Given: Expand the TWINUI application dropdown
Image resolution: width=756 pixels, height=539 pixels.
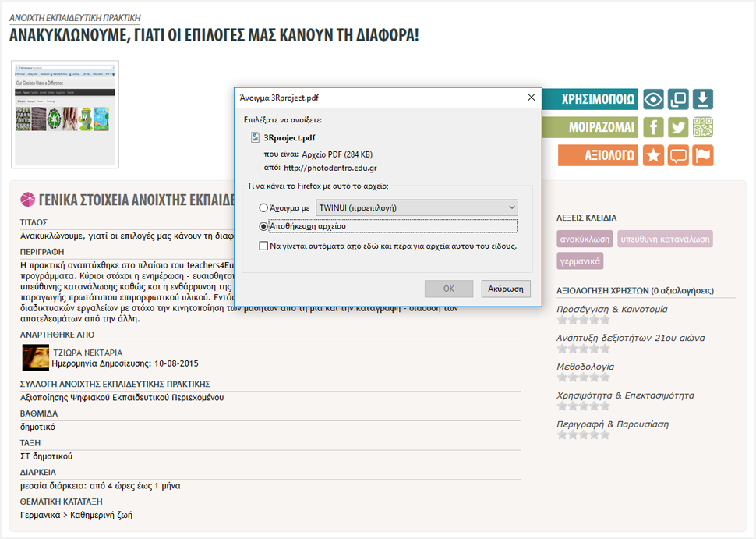Looking at the screenshot, I should tap(416, 207).
